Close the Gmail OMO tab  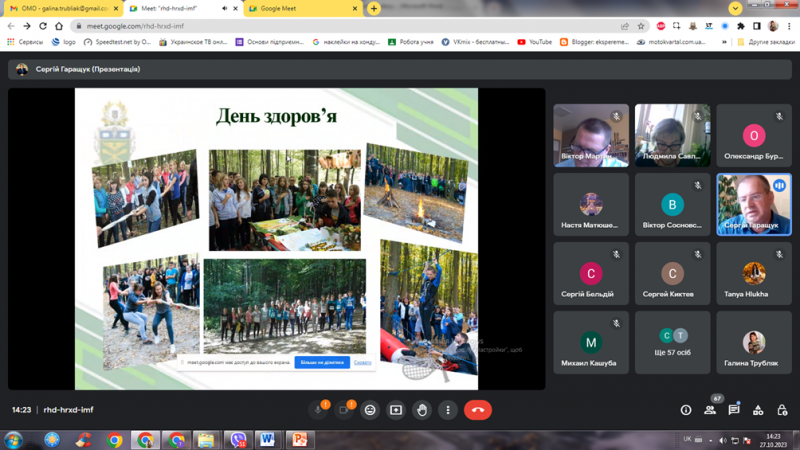(116, 9)
